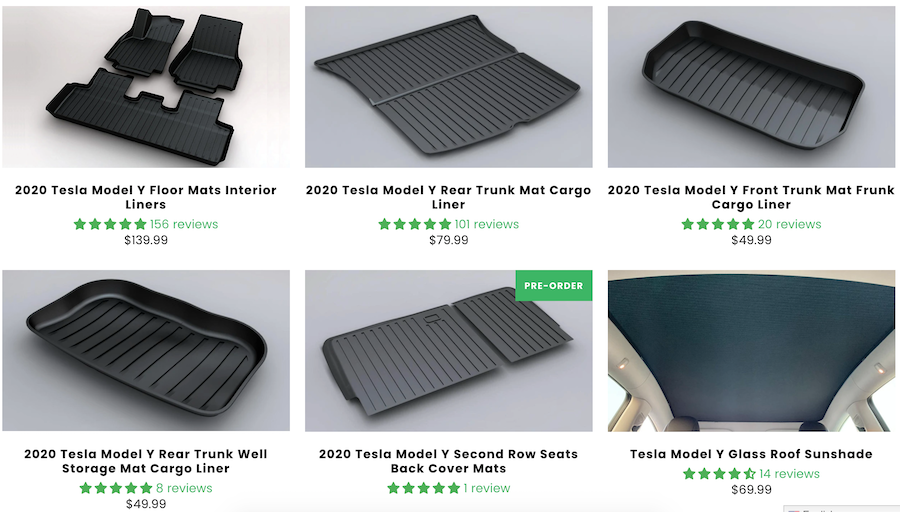Open the 1 review link
Screen dimensions: 900x512
pos(487,488)
